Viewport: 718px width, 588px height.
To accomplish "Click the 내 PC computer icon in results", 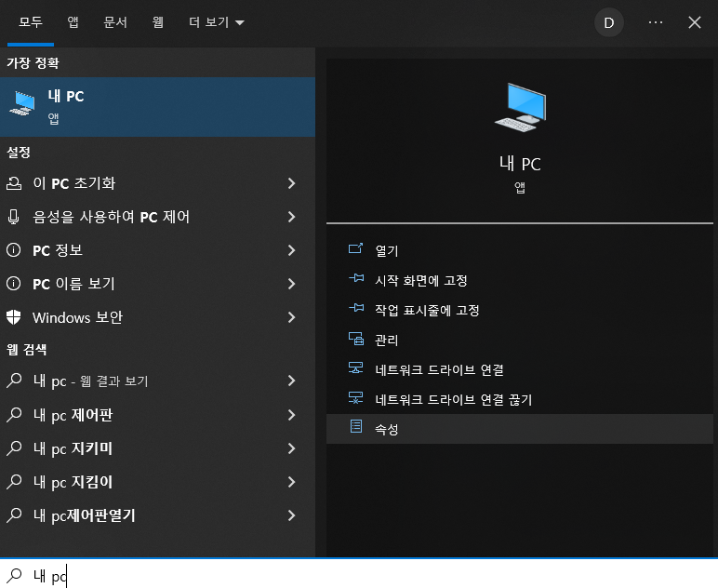I will (x=22, y=103).
